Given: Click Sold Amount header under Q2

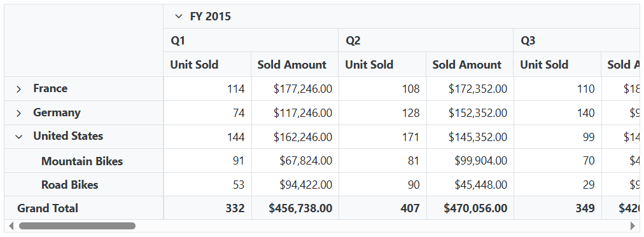Looking at the screenshot, I should pyautogui.click(x=470, y=64).
